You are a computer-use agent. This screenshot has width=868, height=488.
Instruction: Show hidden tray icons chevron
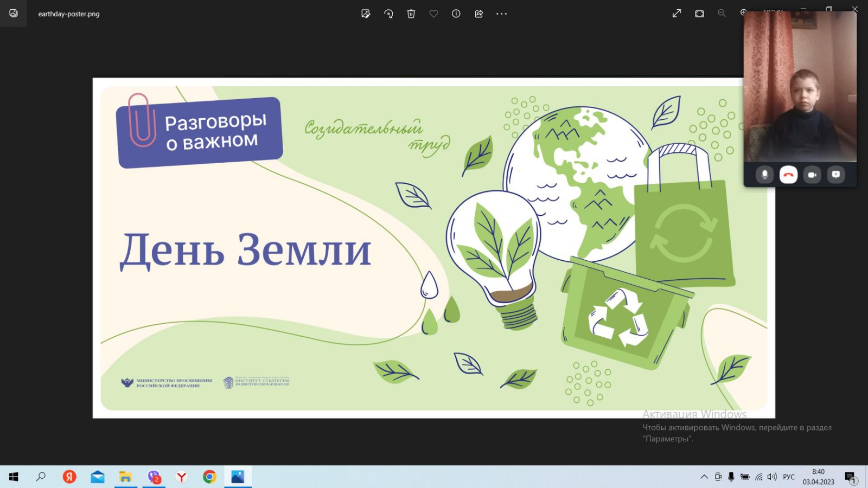click(x=704, y=477)
